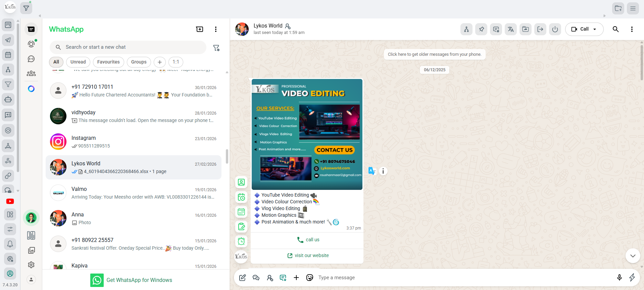The height and width of the screenshot is (290, 644).
Task: Open the Communities icon in WhatsApp sidebar
Action: click(x=31, y=74)
